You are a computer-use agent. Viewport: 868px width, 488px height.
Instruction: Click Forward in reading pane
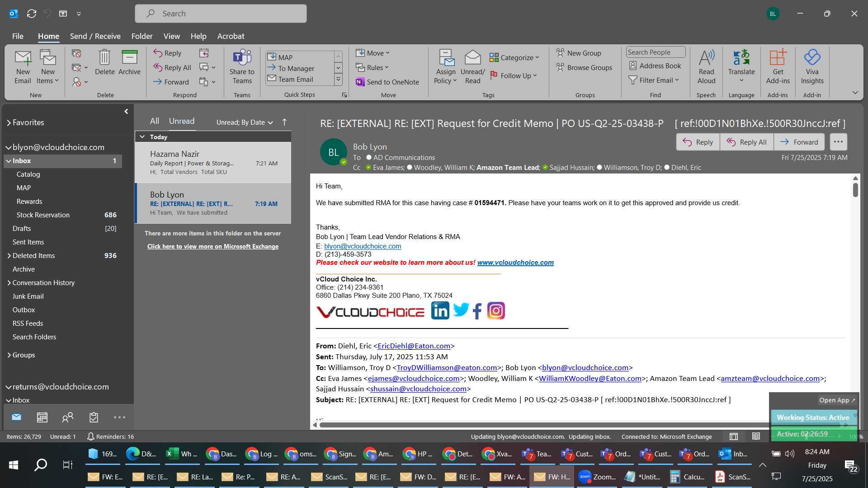point(799,142)
